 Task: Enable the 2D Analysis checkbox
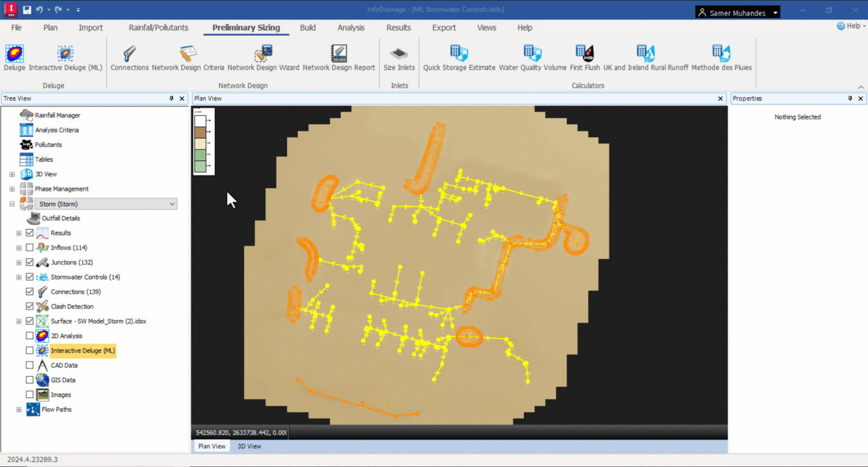click(x=30, y=335)
